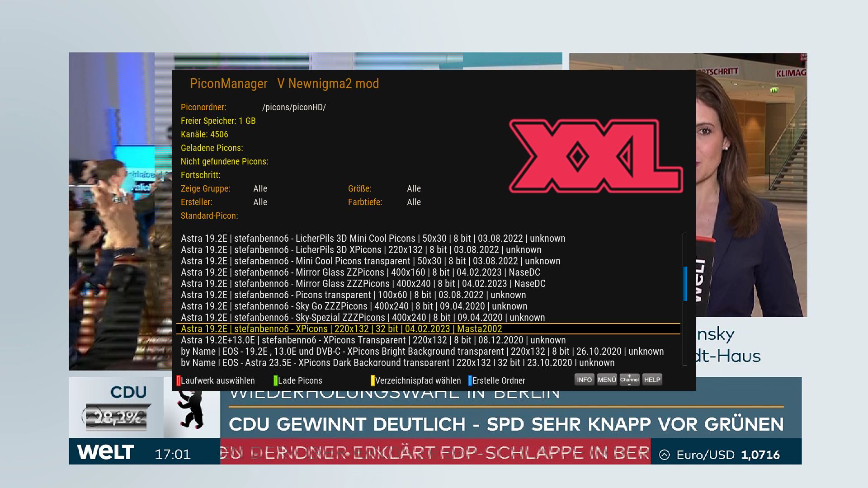This screenshot has width=868, height=488.
Task: Click green Lade Picons color key
Action: [298, 380]
